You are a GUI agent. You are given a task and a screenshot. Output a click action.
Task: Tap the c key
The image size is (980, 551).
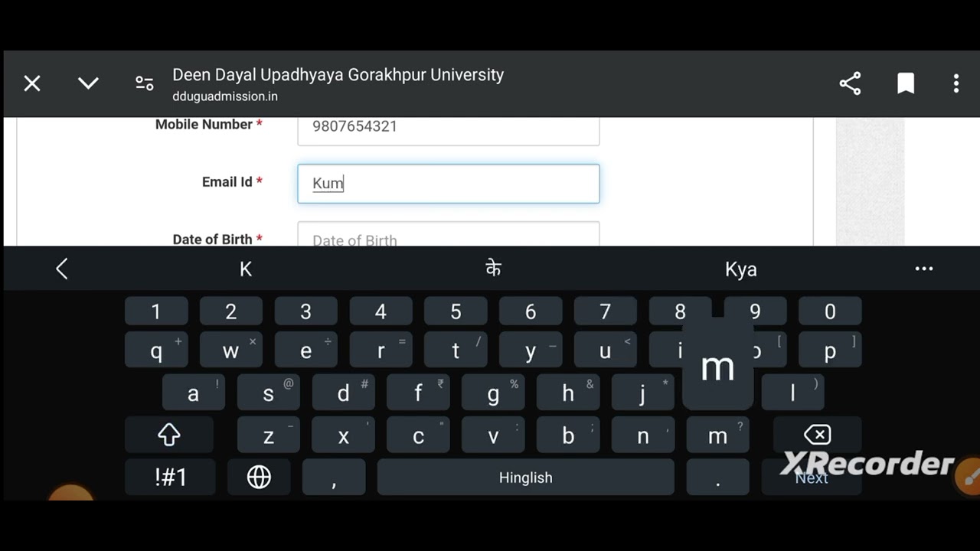point(418,435)
